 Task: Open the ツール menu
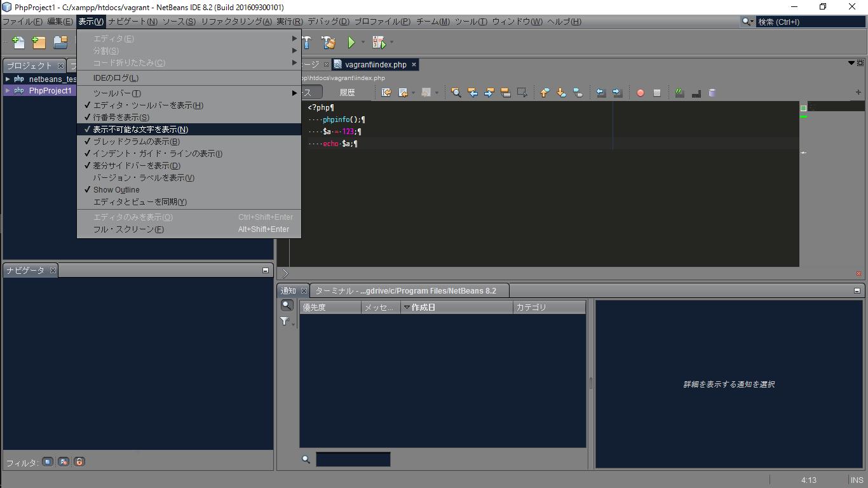tap(471, 21)
